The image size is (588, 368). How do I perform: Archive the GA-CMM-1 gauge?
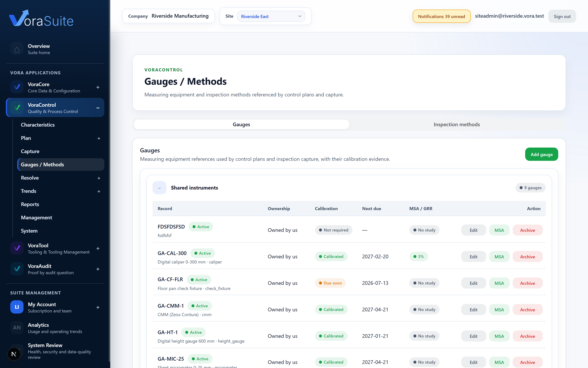pos(528,310)
